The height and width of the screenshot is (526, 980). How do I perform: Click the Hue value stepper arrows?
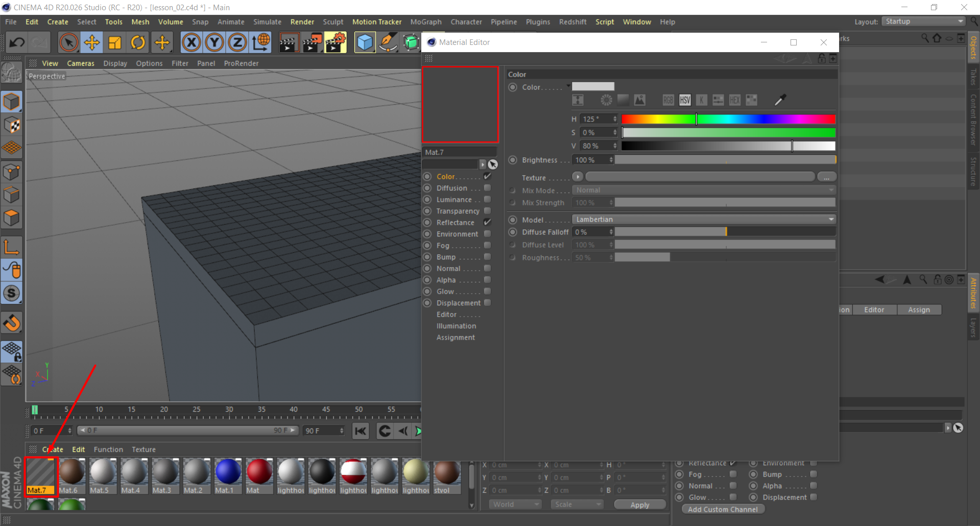pyautogui.click(x=615, y=119)
